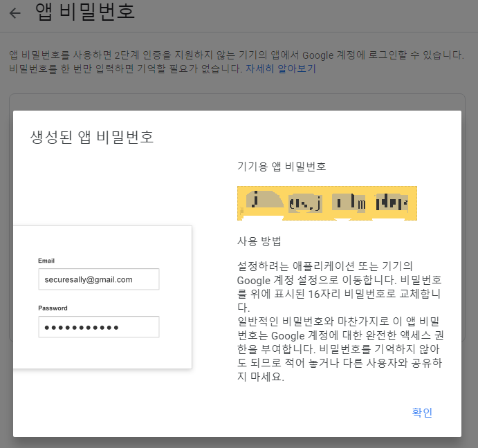Select the Email label in the illustration

[46, 261]
